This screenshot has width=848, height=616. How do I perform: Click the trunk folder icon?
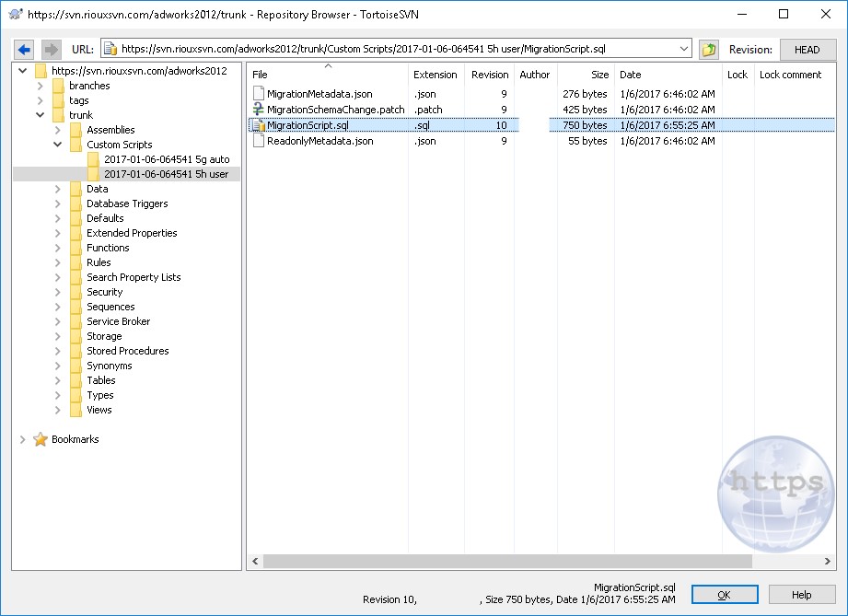tap(58, 115)
